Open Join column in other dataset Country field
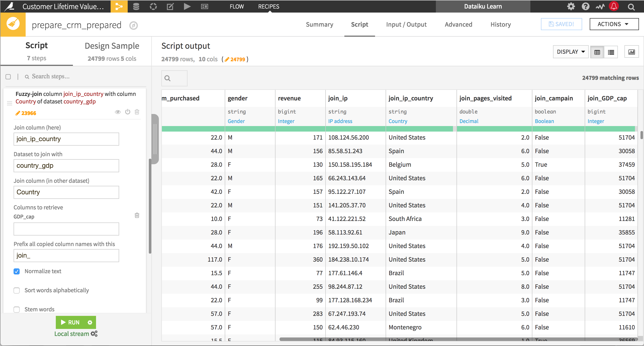This screenshot has height=346, width=644. [x=66, y=192]
